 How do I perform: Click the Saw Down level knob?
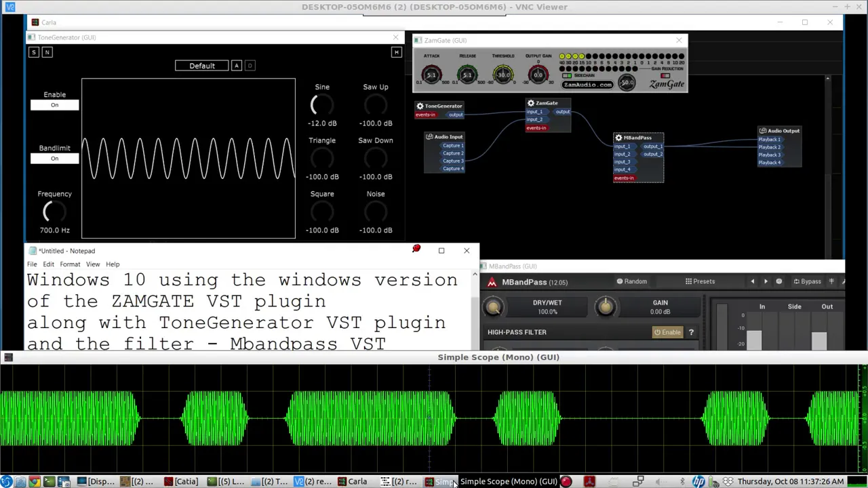[x=376, y=159]
